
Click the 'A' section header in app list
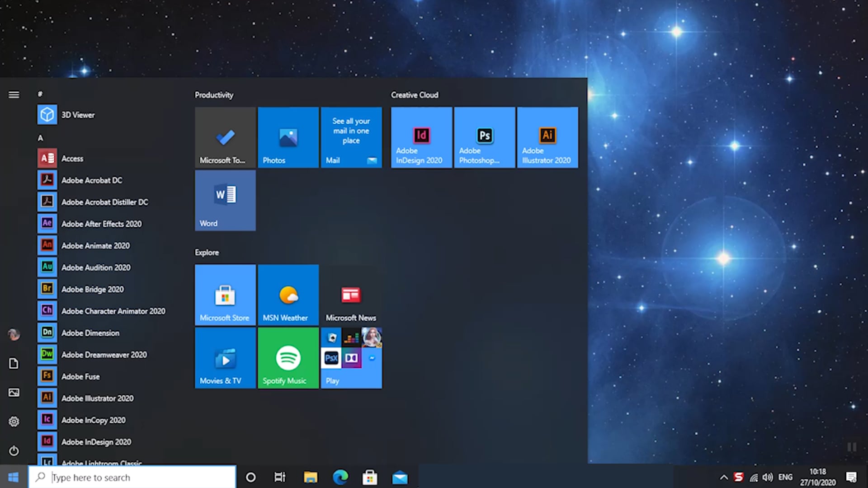point(41,137)
